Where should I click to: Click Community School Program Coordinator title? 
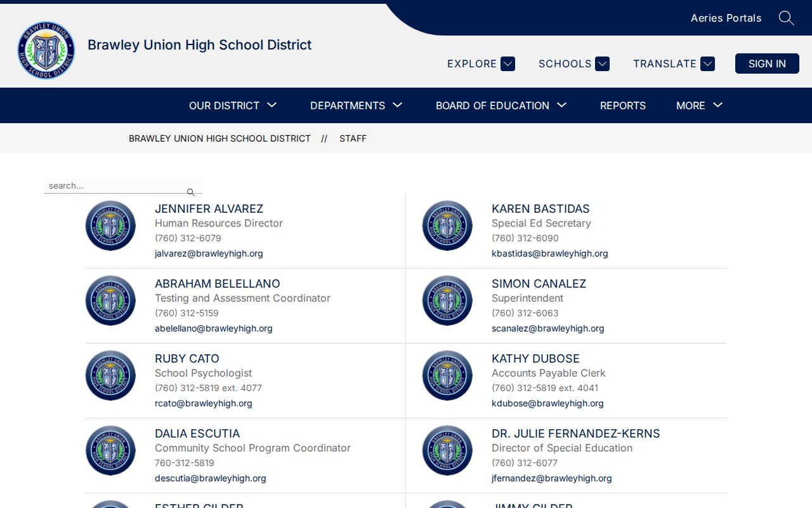(252, 448)
